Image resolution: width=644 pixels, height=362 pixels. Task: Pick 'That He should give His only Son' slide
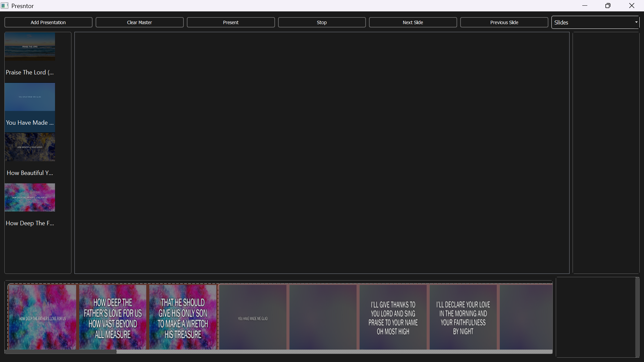[183, 317]
